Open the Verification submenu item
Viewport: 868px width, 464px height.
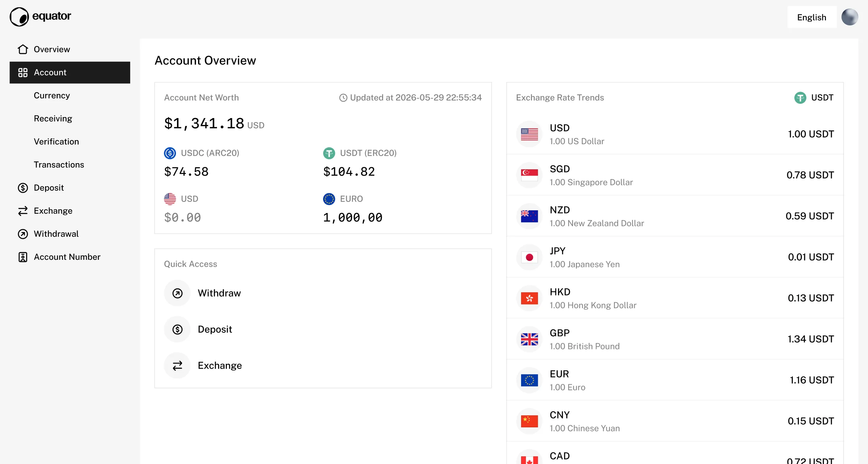click(x=56, y=141)
